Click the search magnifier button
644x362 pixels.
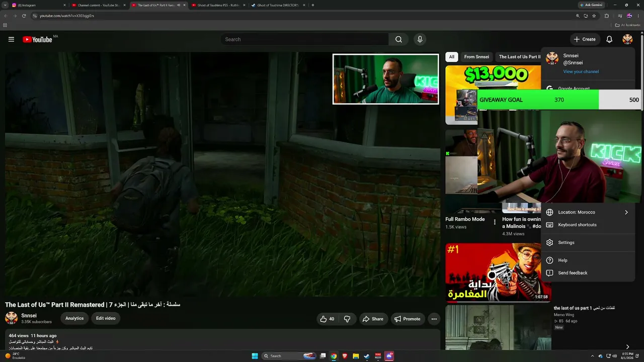click(398, 39)
